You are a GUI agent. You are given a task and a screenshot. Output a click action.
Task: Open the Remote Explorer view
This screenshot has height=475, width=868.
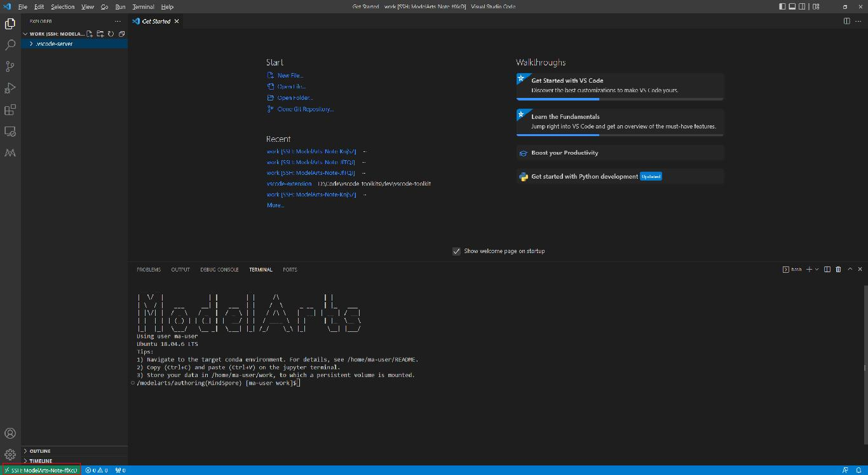tap(10, 132)
